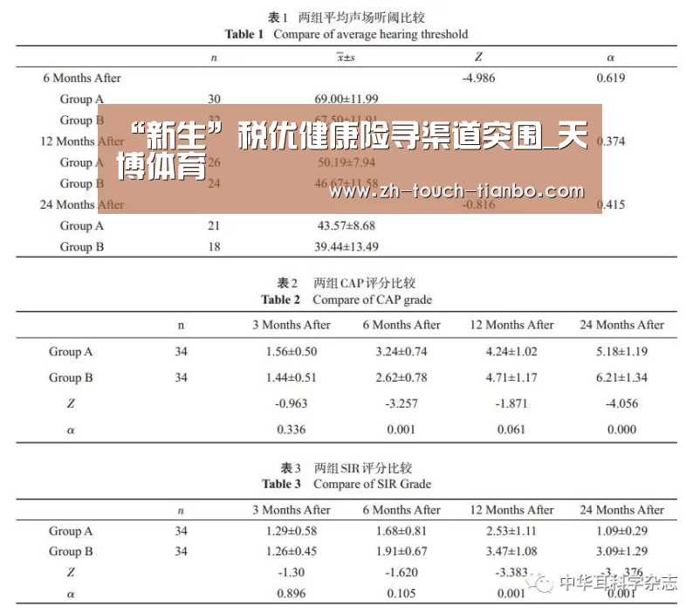The image size is (700, 613).
Task: Click the '24 Months After' column header in Table 2
Action: point(621,325)
